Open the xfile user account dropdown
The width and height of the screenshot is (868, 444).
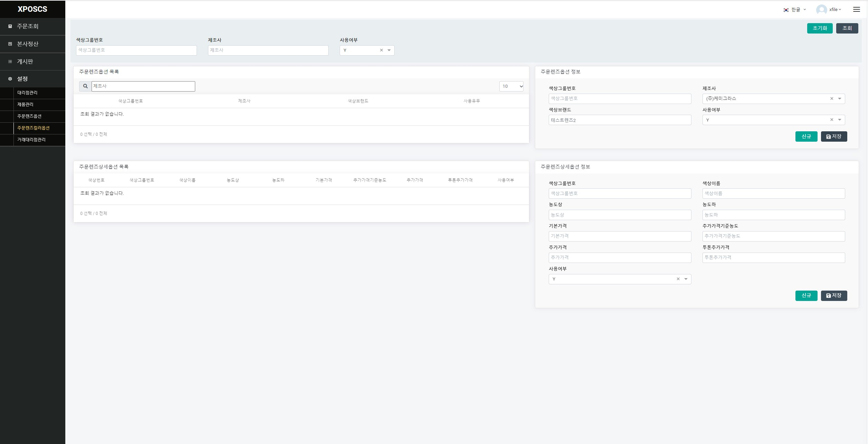(835, 10)
